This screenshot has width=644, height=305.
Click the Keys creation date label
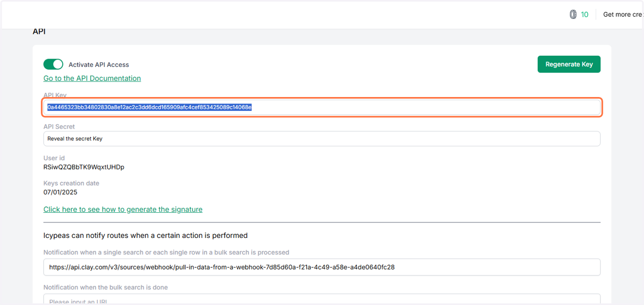(71, 183)
